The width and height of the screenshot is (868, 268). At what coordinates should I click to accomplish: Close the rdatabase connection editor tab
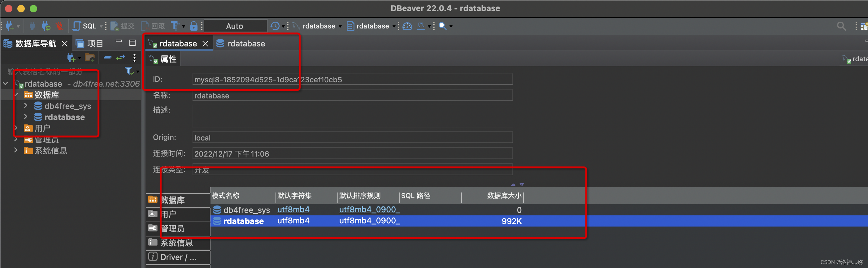click(205, 44)
